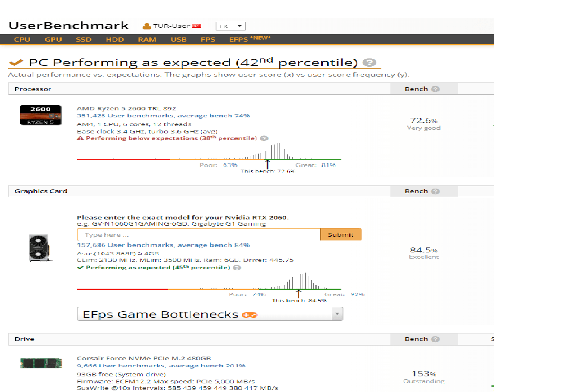
Task: Click the green check icon by Performing as expected
Action: pos(80,268)
